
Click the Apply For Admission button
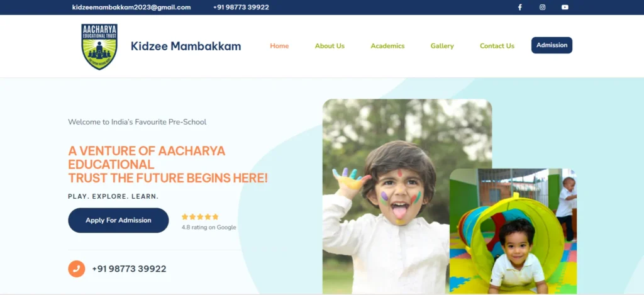[x=118, y=220]
